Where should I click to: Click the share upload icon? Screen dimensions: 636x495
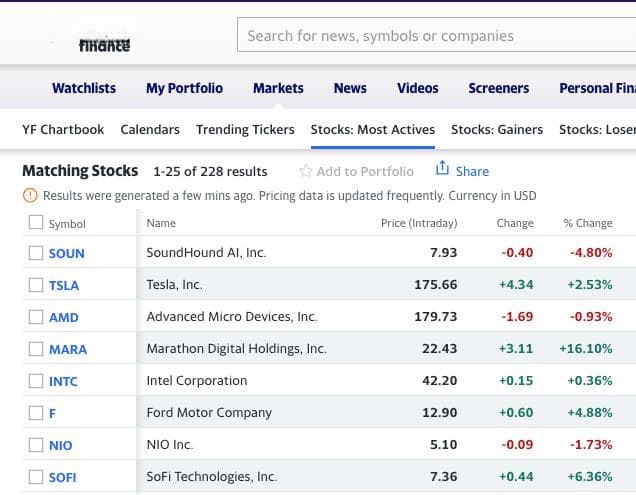point(442,168)
